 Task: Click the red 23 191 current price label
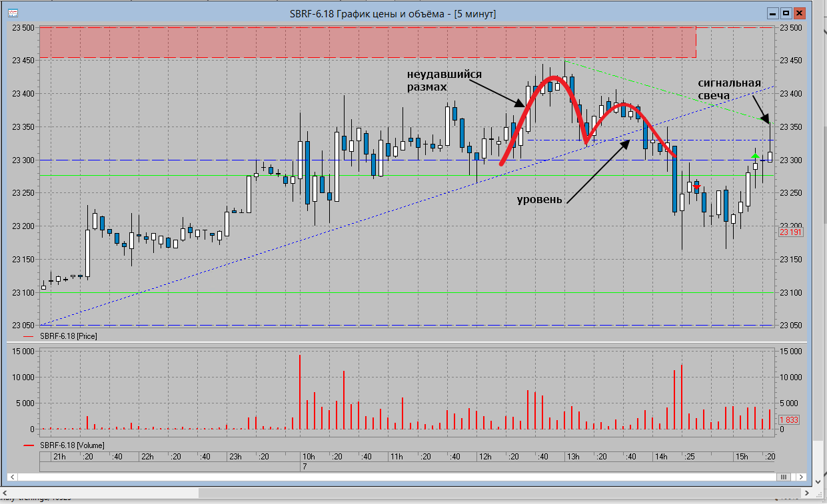(791, 232)
